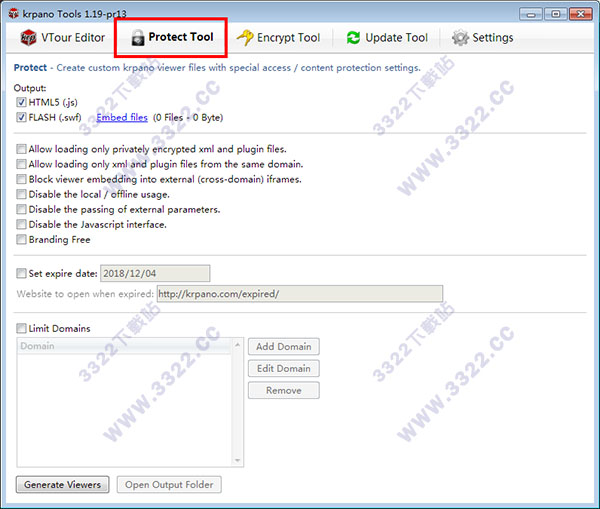Click the Domain list column header
The height and width of the screenshot is (509, 600).
pyautogui.click(x=124, y=346)
